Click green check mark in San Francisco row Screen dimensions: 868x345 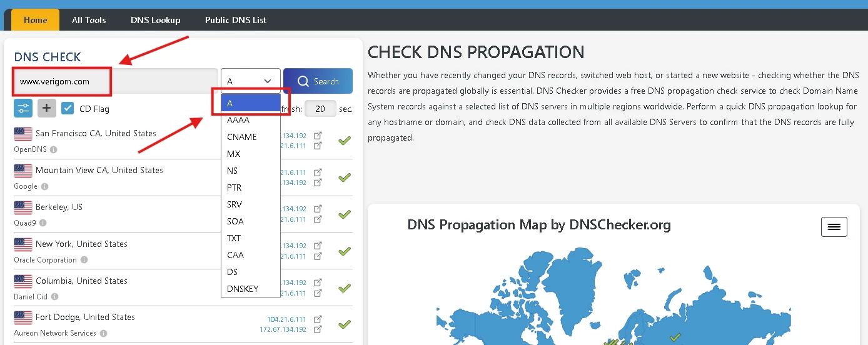point(344,141)
